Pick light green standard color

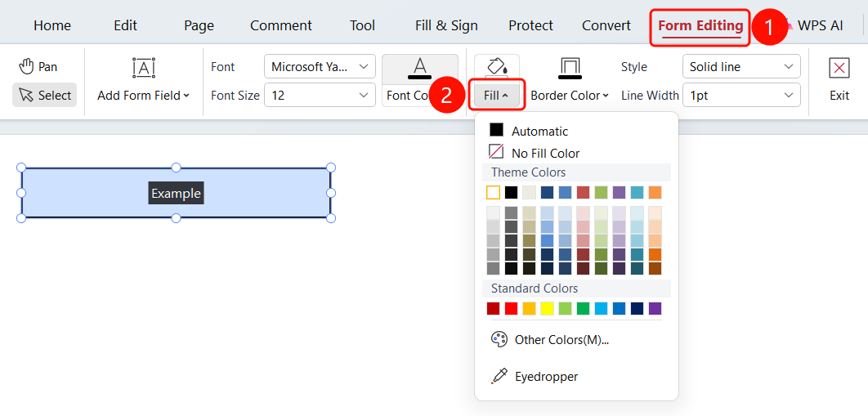[x=566, y=309]
